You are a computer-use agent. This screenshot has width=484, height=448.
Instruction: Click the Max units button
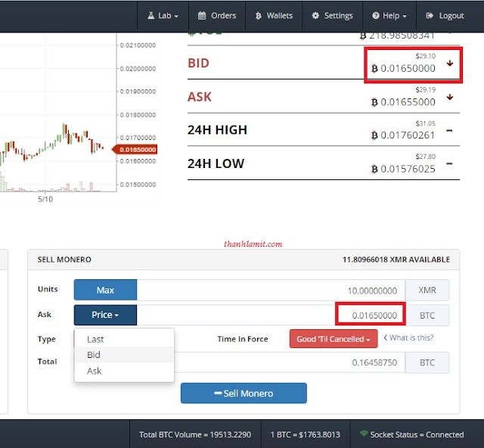[105, 290]
